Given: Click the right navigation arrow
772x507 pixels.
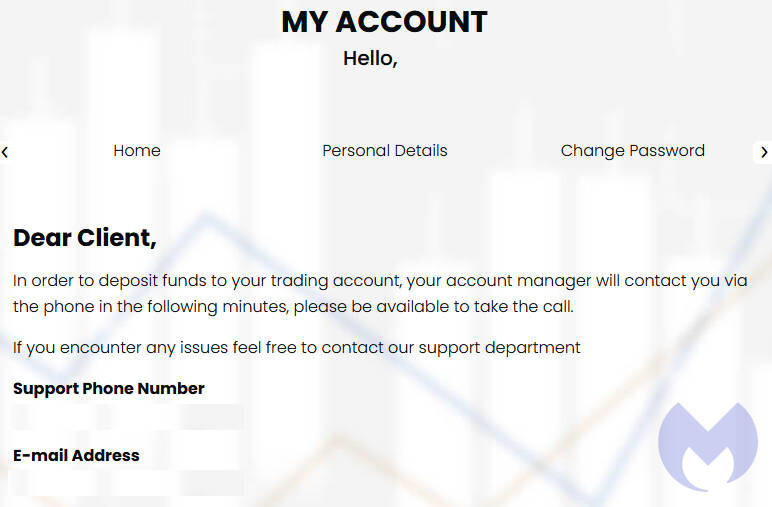Looking at the screenshot, I should (764, 152).
